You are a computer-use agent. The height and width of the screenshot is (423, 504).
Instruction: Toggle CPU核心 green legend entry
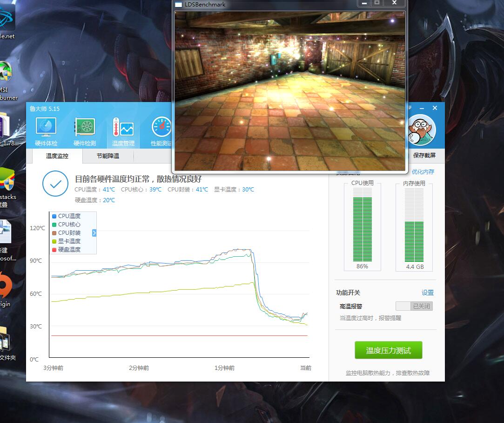pos(67,224)
